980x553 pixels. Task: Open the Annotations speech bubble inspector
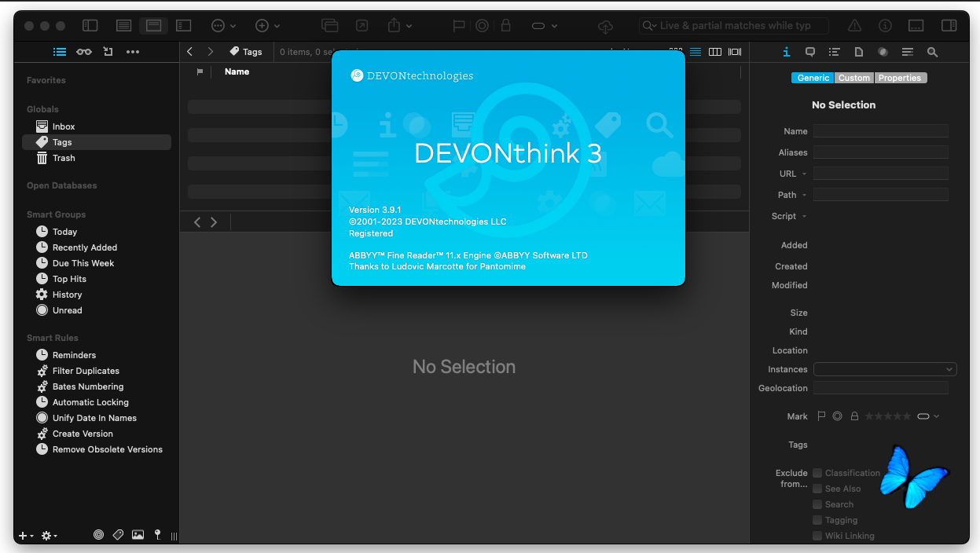tap(810, 52)
